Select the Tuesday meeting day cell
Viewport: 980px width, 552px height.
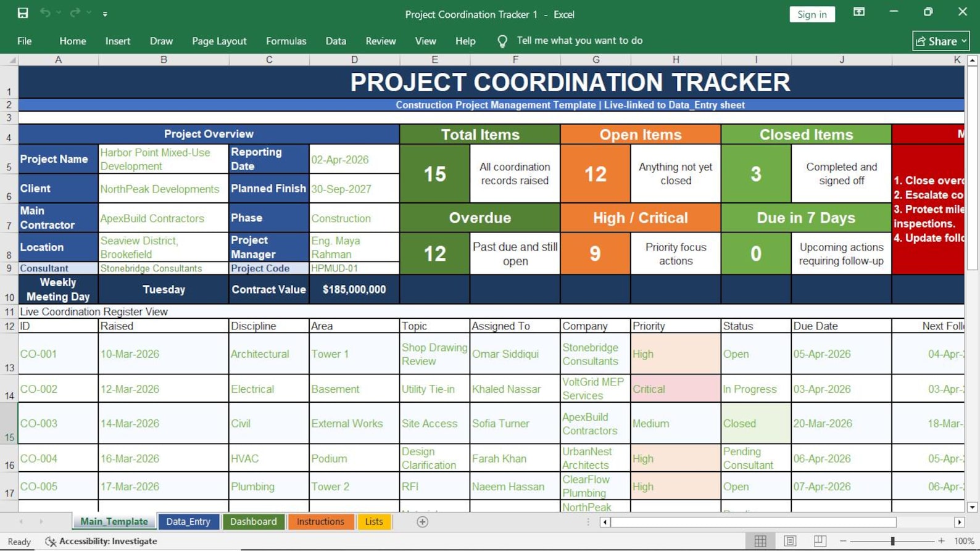[x=164, y=289]
